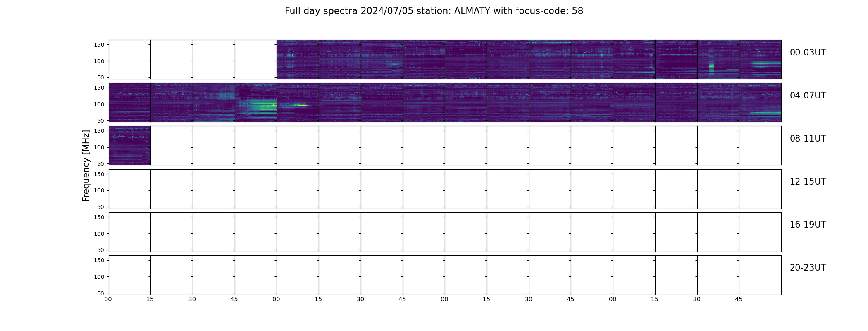
Task: Click the 50 tick of the 00-03UT row
Action: coord(101,77)
